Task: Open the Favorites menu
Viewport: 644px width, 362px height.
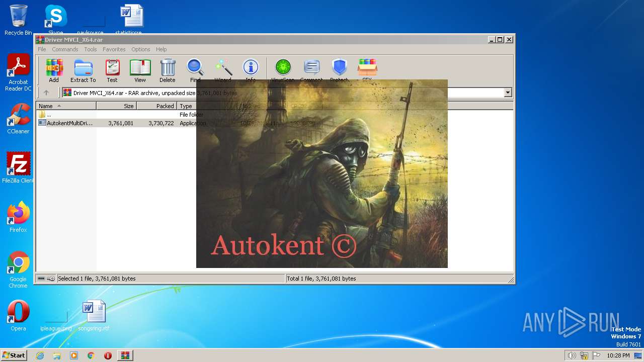Action: click(x=114, y=49)
